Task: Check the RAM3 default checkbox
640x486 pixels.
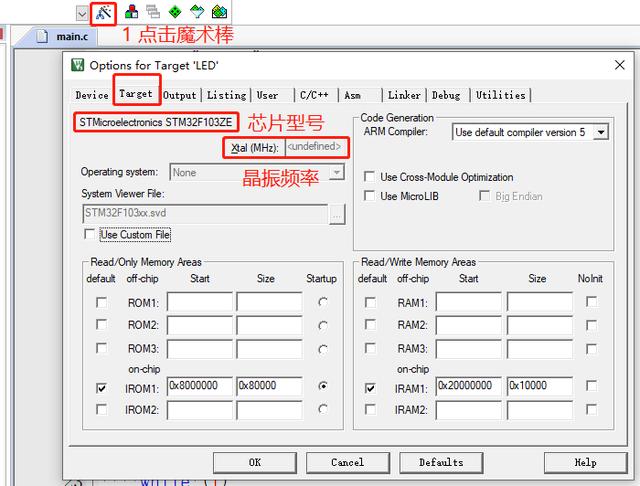Action: [370, 348]
